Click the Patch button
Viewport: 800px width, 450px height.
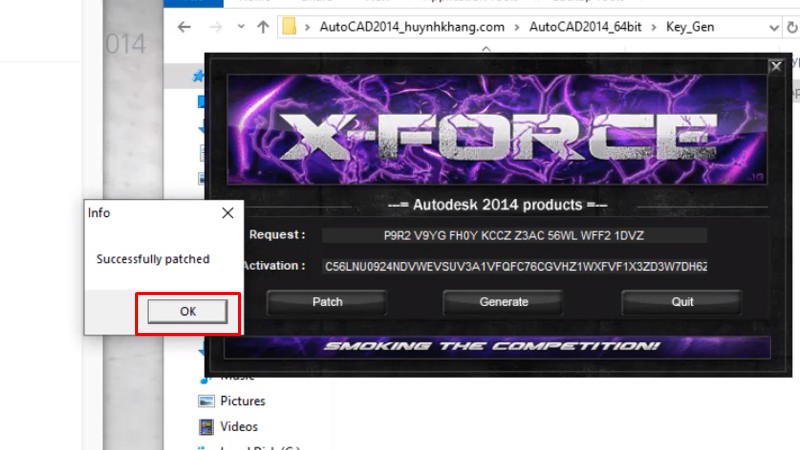[x=327, y=301]
